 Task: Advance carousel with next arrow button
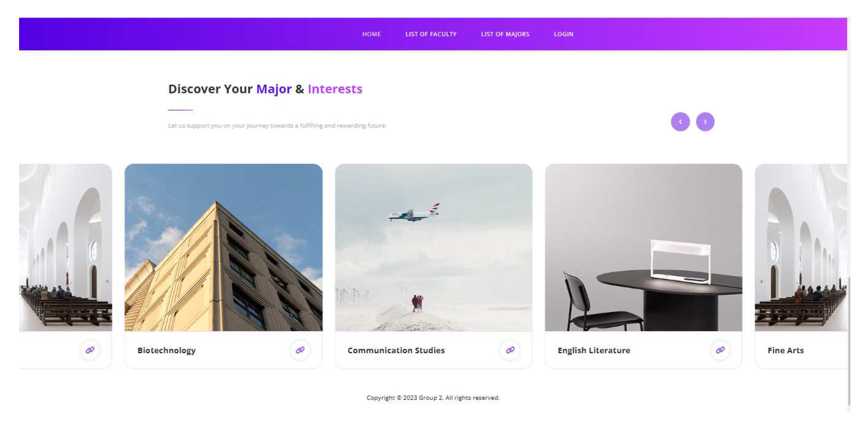tap(705, 121)
